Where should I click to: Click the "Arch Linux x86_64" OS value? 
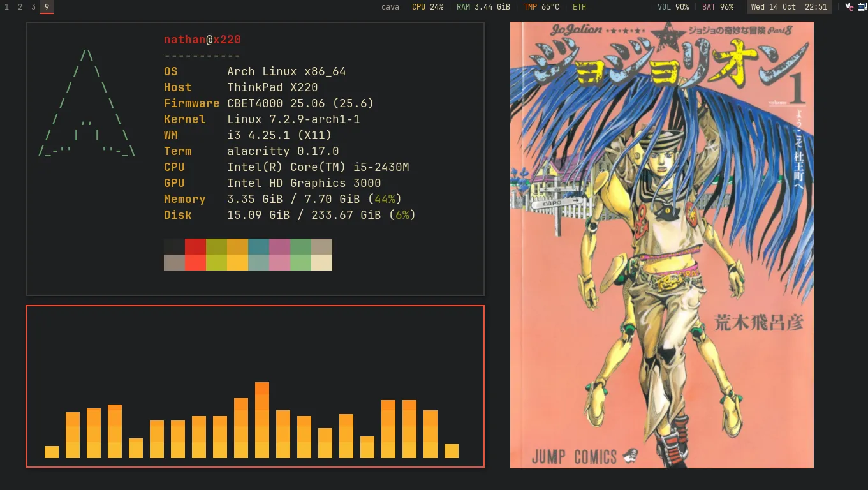point(286,71)
